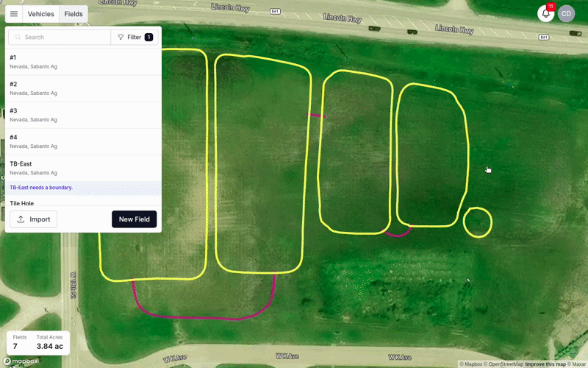Click the Mapbox logo
Image resolution: width=588 pixels, height=368 pixels.
pos(21,361)
